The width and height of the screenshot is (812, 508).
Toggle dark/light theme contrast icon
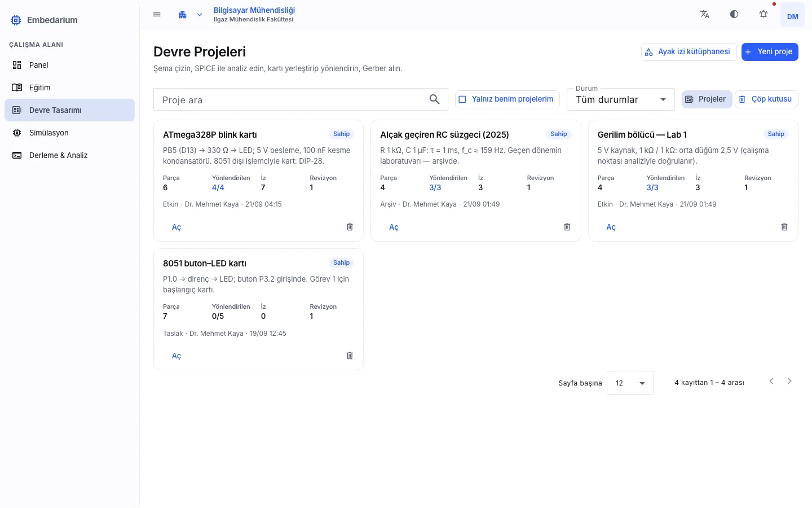coord(734,15)
